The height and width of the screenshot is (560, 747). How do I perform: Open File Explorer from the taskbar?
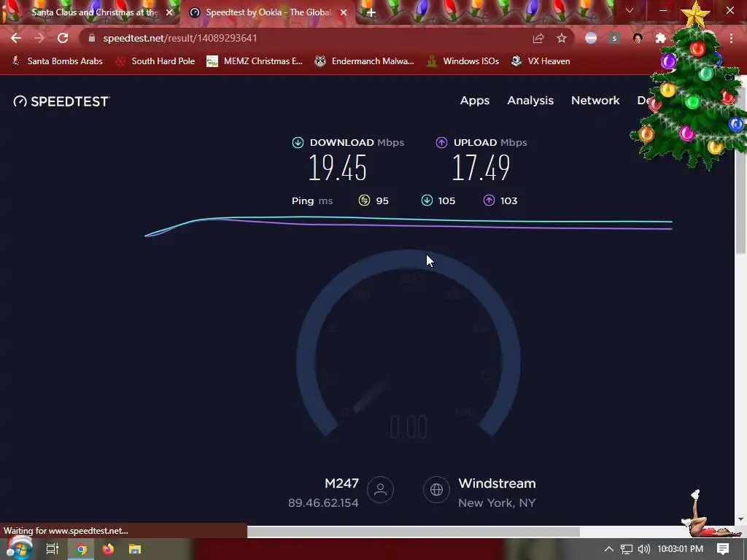point(135,549)
